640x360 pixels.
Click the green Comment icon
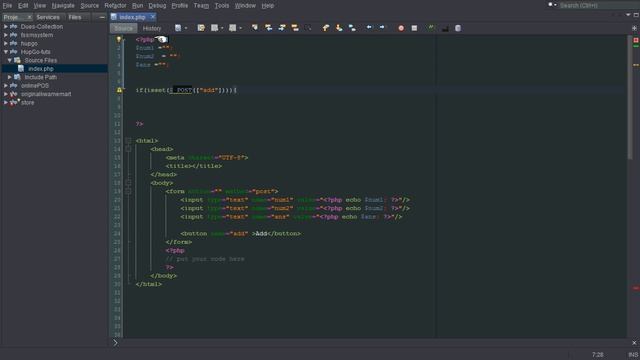coord(431,28)
